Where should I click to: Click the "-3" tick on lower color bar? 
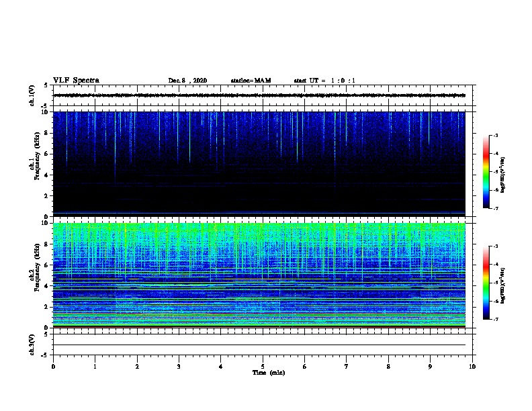point(495,246)
